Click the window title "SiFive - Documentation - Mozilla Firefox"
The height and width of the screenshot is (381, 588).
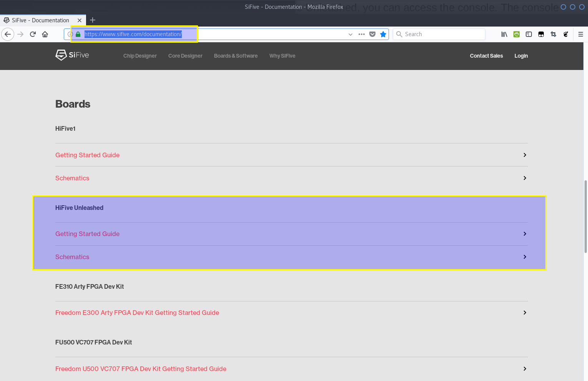pyautogui.click(x=294, y=7)
